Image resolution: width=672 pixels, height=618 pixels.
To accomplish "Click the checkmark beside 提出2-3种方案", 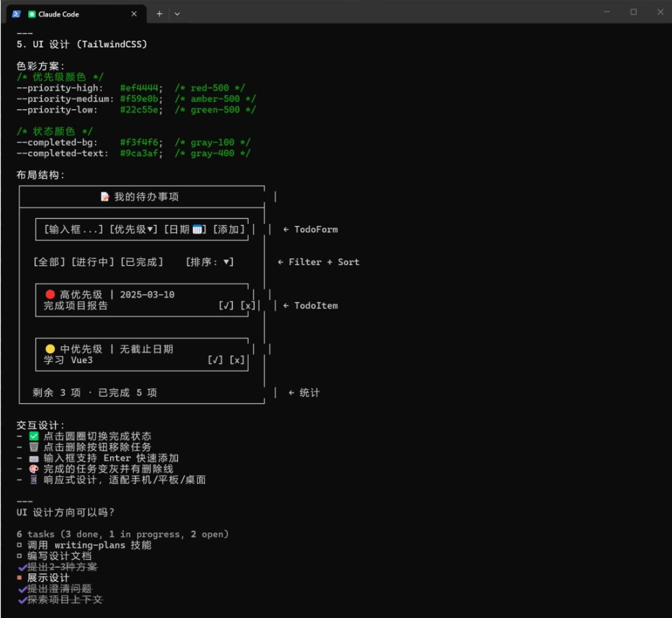I will click(22, 567).
